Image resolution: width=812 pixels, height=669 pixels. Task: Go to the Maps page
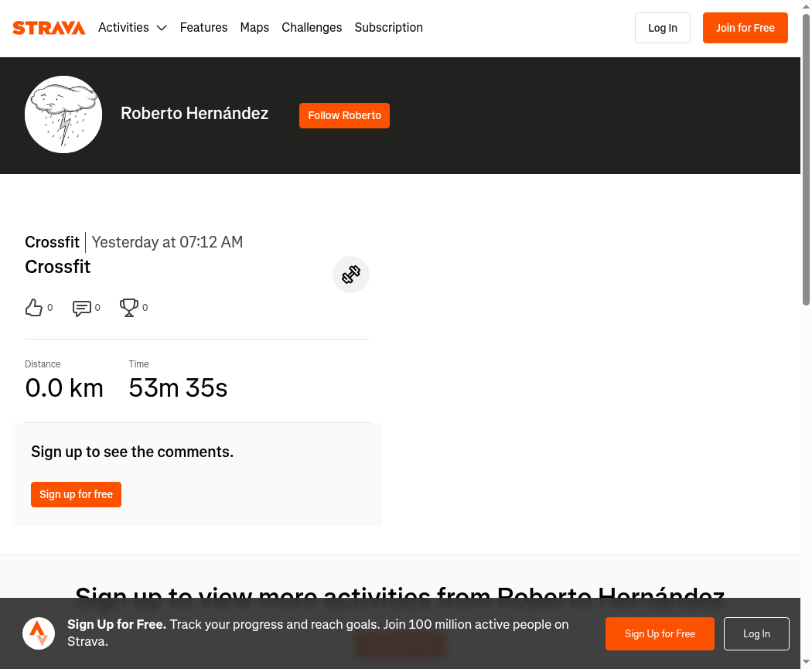point(254,27)
